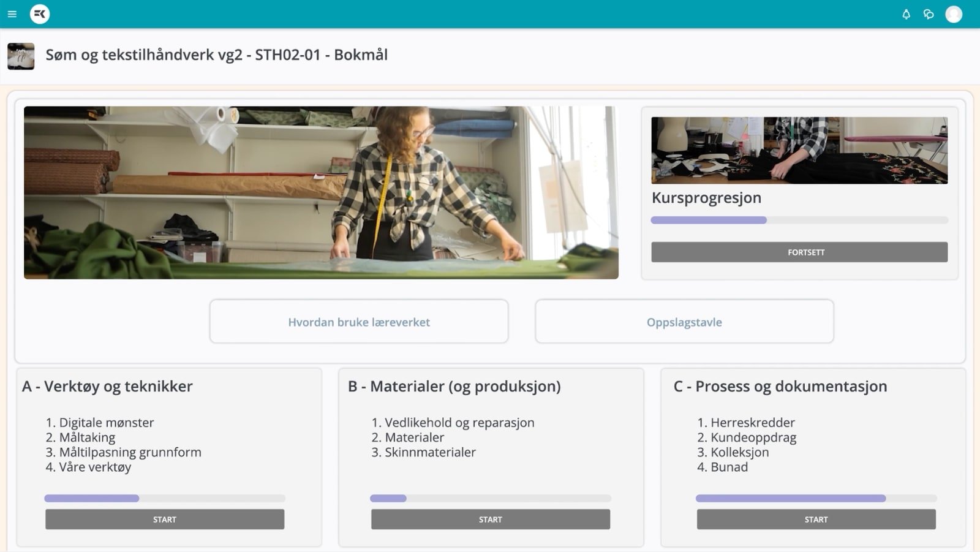Select Bunad
This screenshot has height=552, width=980.
click(x=729, y=467)
